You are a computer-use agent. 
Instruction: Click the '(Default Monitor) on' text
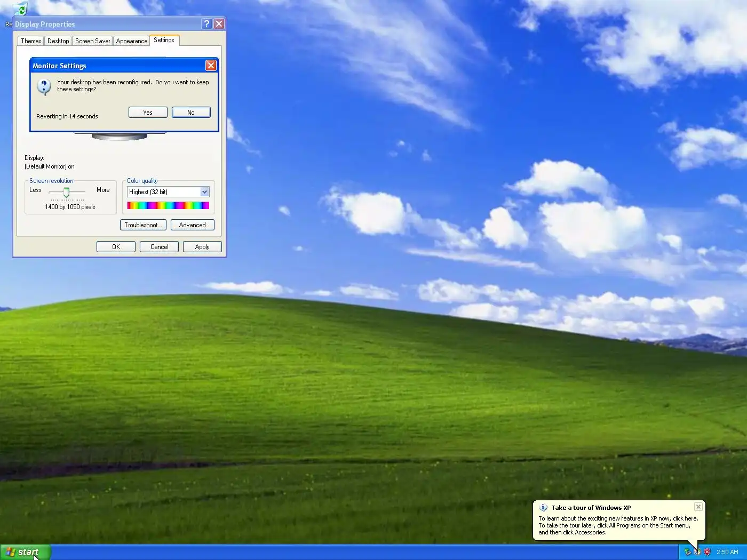click(50, 166)
